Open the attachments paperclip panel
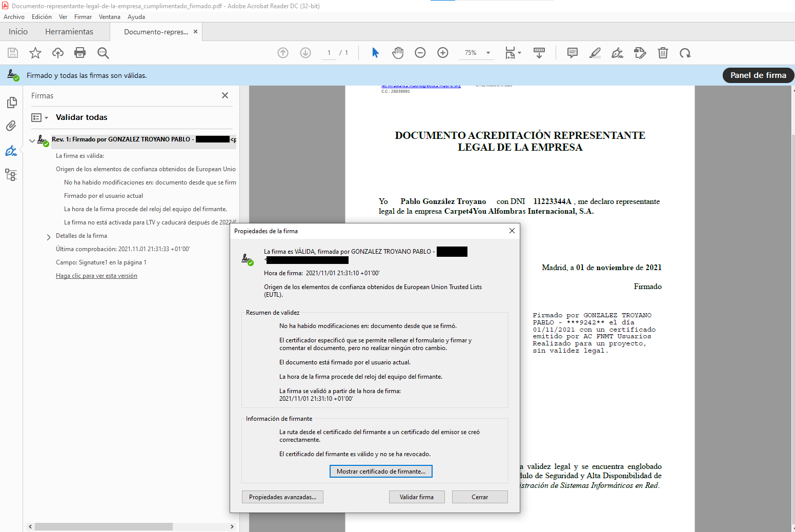 click(11, 126)
